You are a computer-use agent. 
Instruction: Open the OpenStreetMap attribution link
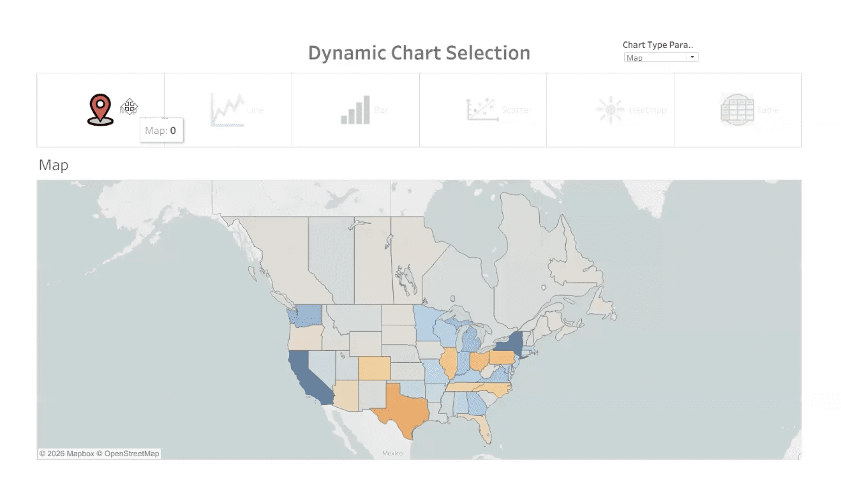click(x=126, y=453)
